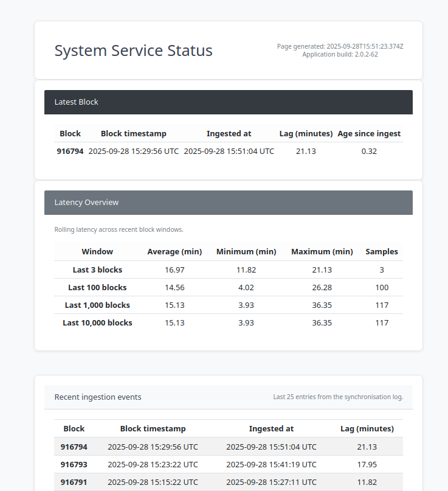Click the System Service Status page title
The width and height of the screenshot is (448, 491).
click(x=133, y=50)
